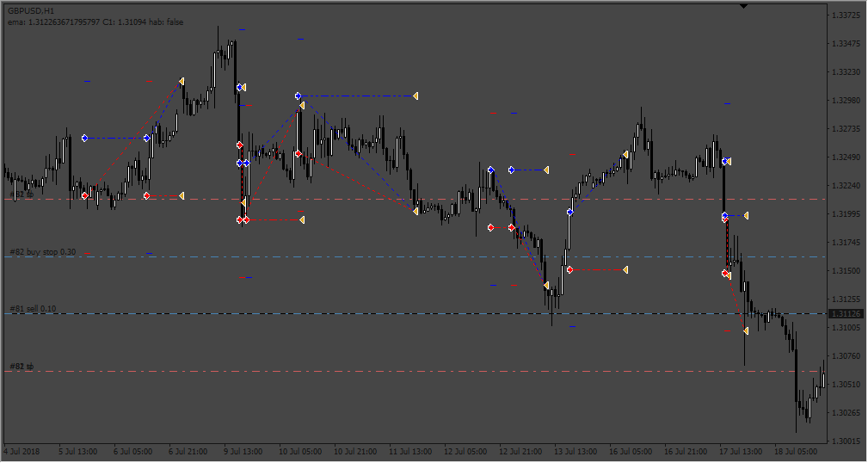Click the 1.30265 price axis label
Image resolution: width=868 pixels, height=463 pixels.
[846, 412]
